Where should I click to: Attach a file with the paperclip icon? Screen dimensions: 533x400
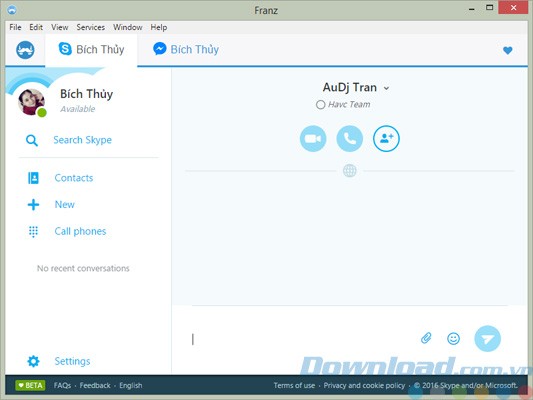tap(426, 338)
